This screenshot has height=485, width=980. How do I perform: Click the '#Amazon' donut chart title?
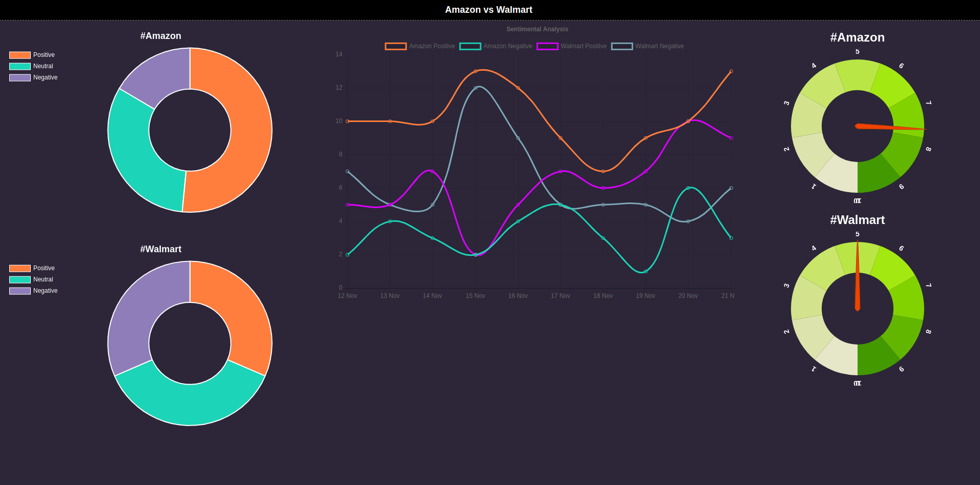click(161, 36)
